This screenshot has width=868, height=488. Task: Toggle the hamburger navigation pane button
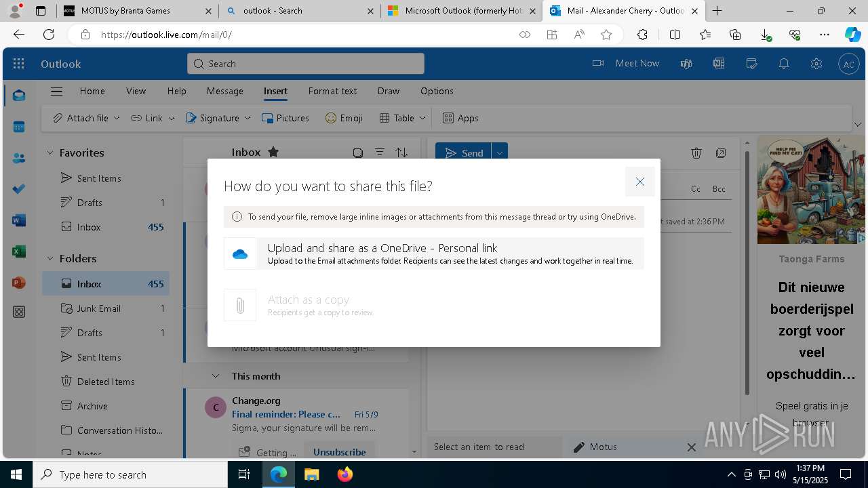[x=57, y=91]
